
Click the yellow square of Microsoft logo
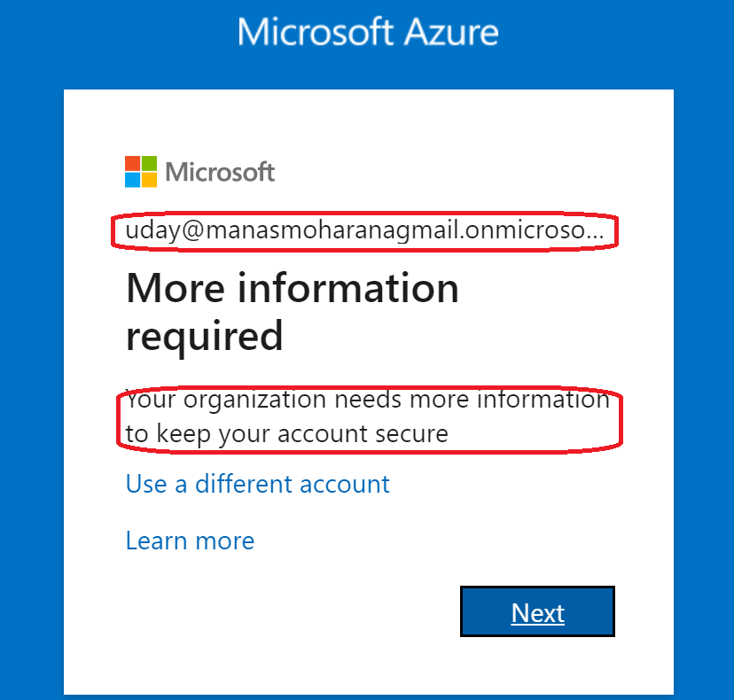coord(149,180)
